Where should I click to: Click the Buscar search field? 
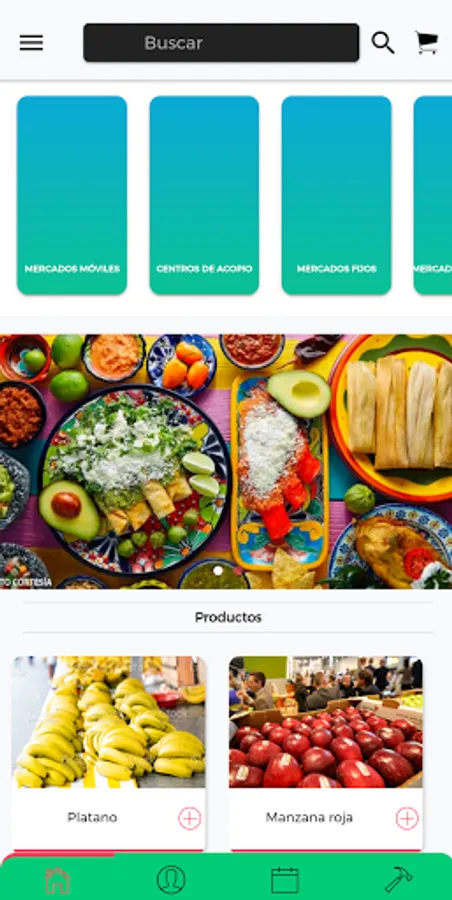221,42
